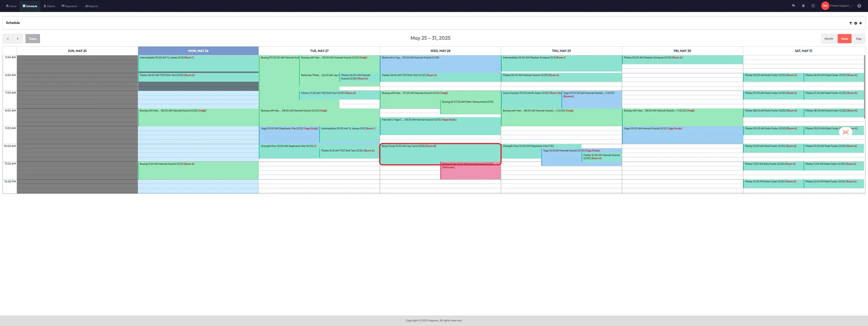Click the Today button
The height and width of the screenshot is (326, 868).
coord(33,39)
